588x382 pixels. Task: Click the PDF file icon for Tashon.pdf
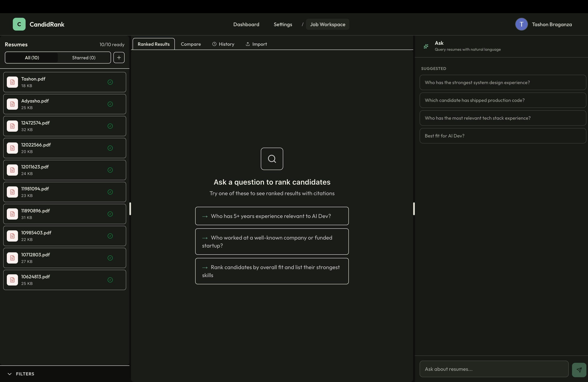coord(12,82)
